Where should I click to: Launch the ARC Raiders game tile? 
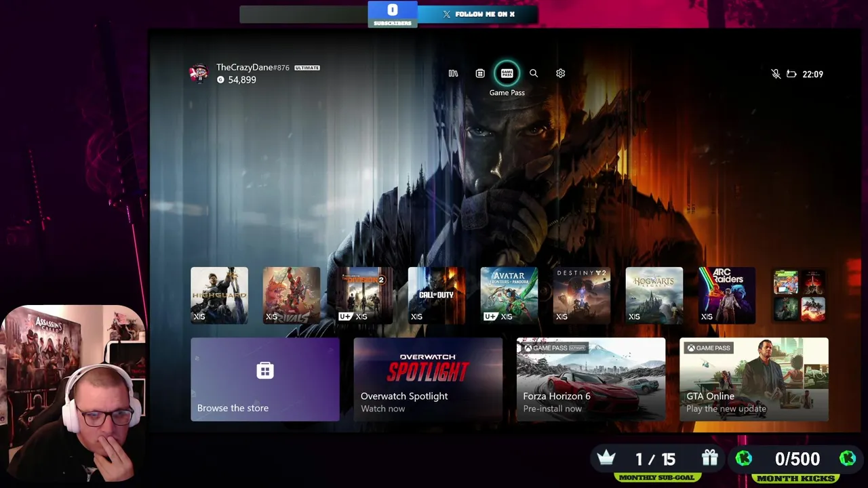[x=727, y=296]
